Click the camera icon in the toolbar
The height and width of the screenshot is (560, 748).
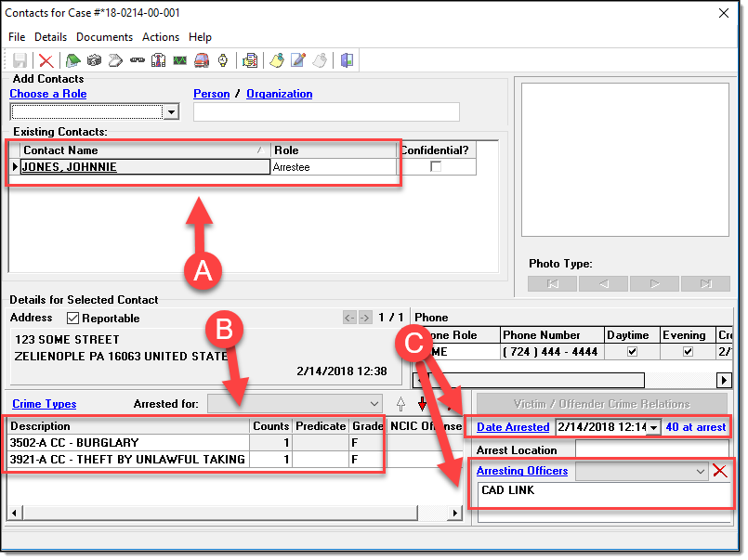click(94, 60)
